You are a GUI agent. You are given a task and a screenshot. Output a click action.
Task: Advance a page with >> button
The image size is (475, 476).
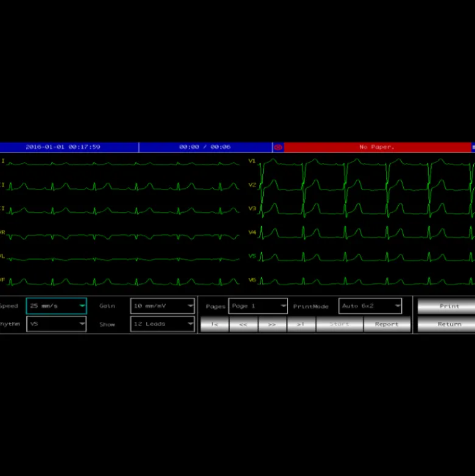point(272,324)
